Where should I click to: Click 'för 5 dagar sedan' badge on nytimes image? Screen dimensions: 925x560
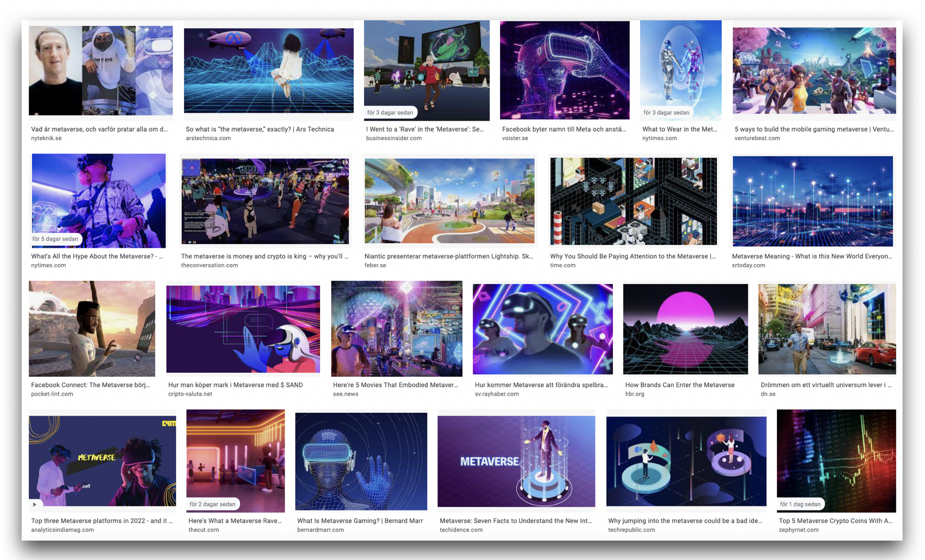tap(55, 239)
